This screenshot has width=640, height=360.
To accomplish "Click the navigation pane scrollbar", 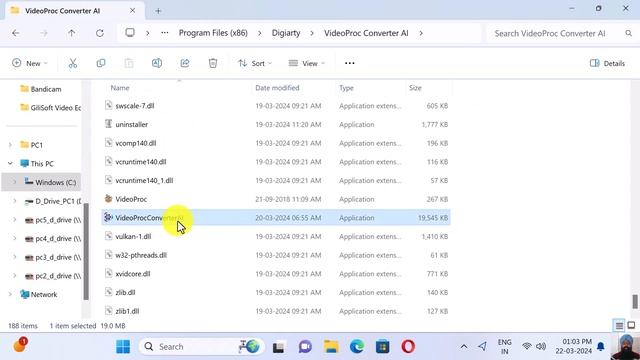I will [x=86, y=251].
